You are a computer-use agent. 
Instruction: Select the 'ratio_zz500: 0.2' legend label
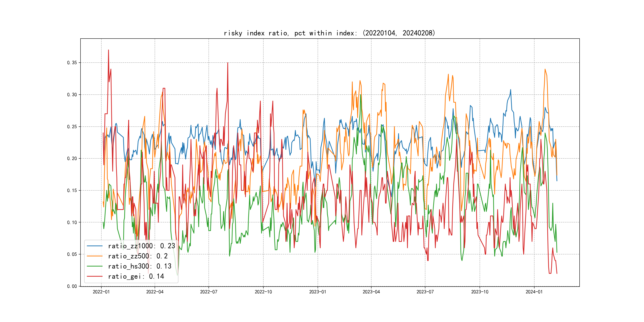pyautogui.click(x=138, y=256)
